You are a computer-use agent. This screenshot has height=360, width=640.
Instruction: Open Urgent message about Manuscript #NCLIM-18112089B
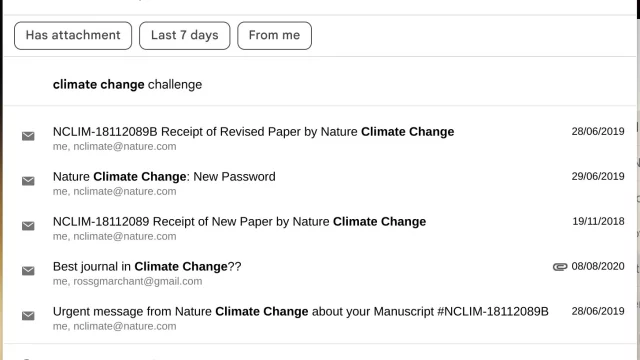320,318
